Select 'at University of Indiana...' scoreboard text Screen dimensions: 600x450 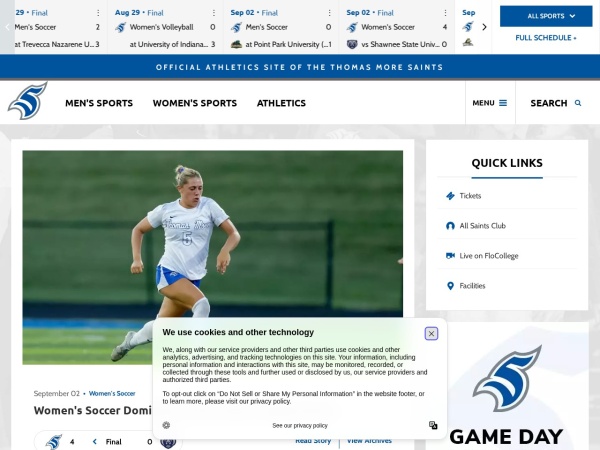pos(169,44)
